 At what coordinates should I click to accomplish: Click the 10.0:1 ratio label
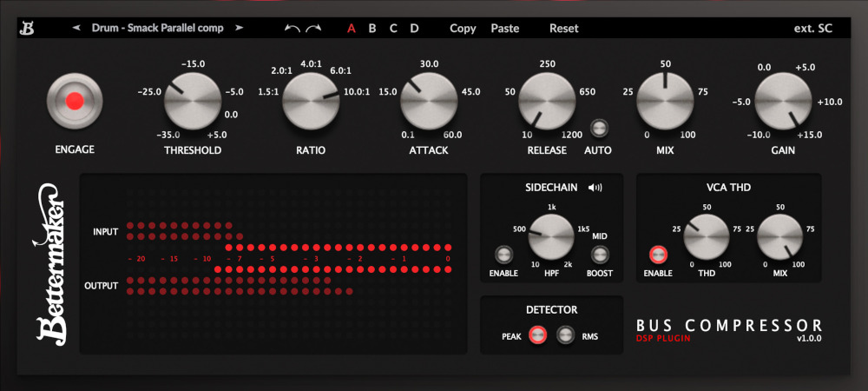click(x=355, y=92)
